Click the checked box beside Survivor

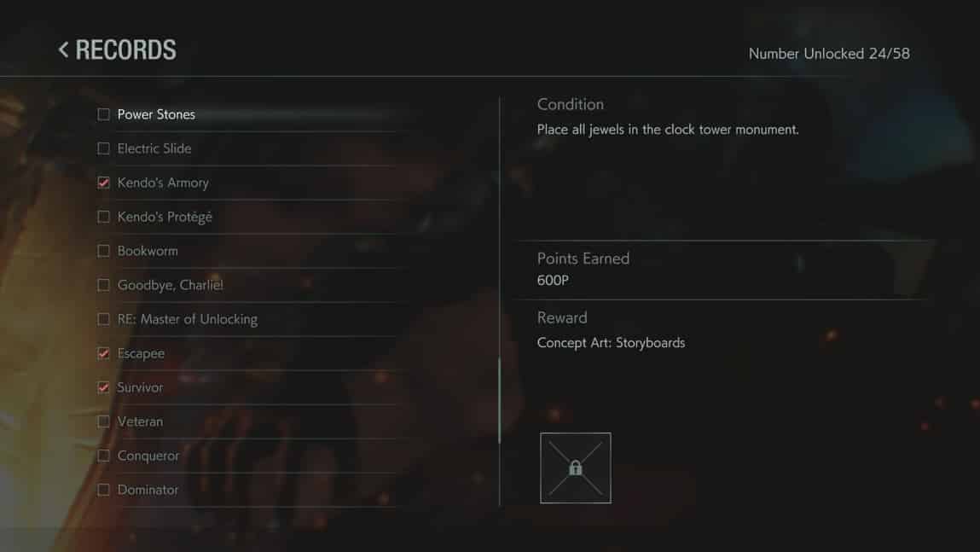coord(104,387)
